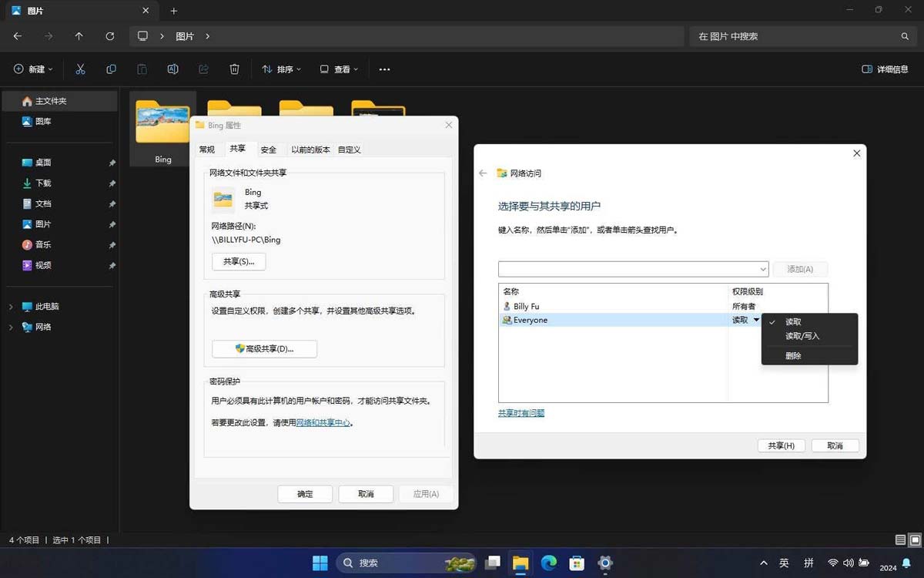Click the Refresh icon in navigation bar

pos(110,36)
